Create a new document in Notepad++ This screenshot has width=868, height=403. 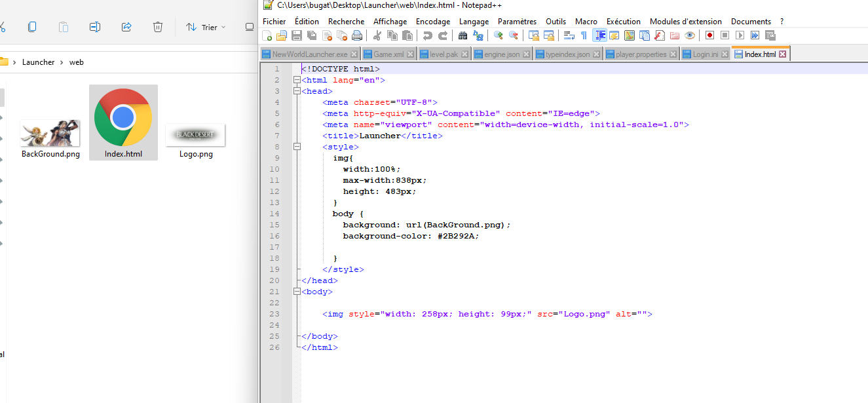coord(267,35)
